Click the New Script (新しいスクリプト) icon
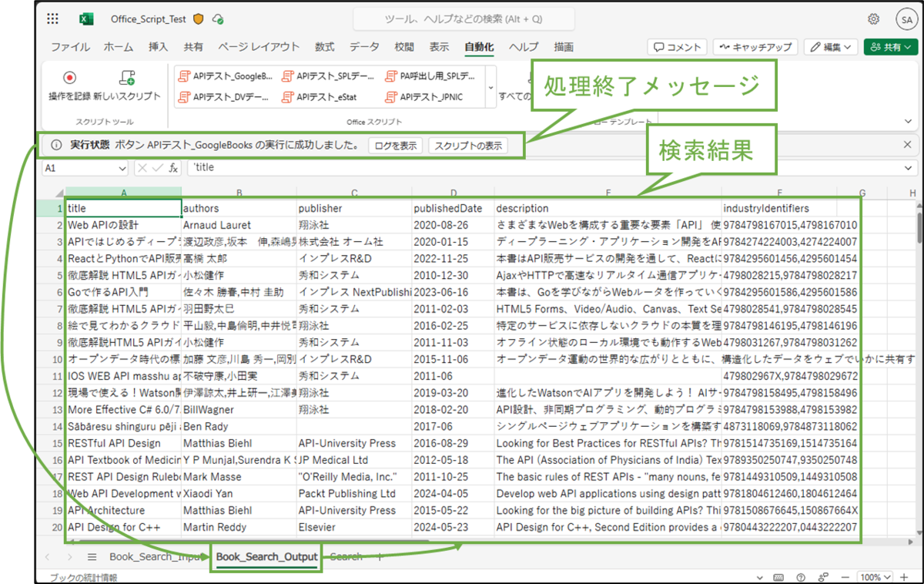Viewport: 924px width, 584px height. click(x=127, y=78)
